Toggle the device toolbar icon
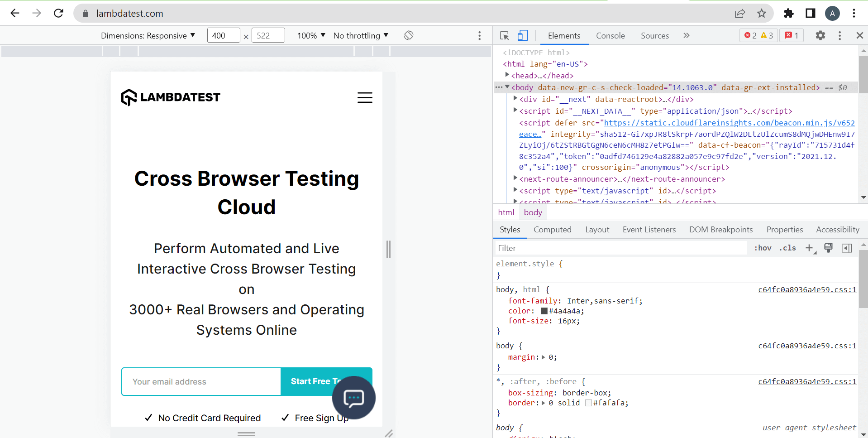 523,36
